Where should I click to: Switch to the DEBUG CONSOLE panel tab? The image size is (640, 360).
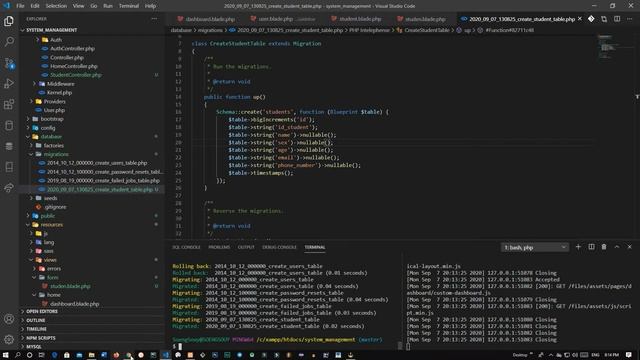coord(279,247)
